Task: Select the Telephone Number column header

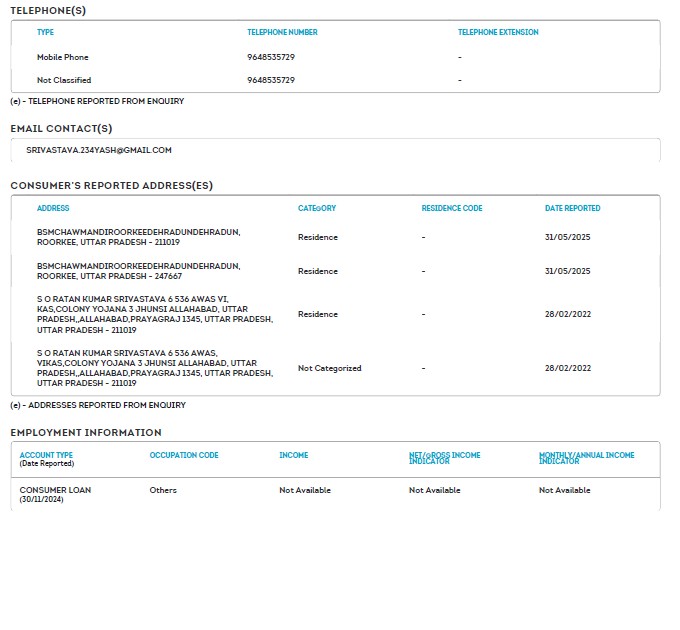Action: click(x=282, y=32)
